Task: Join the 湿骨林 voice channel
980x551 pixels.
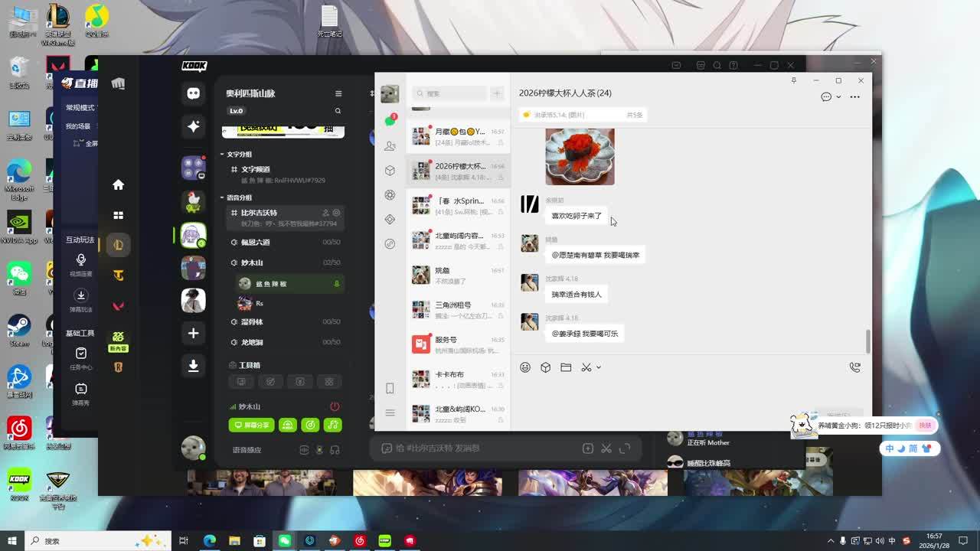Action: click(x=283, y=321)
